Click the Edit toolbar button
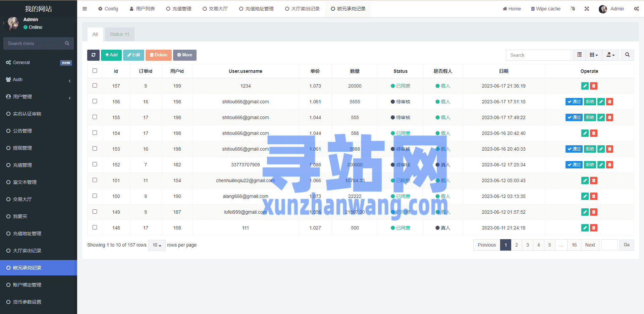644x314 pixels. [x=133, y=55]
